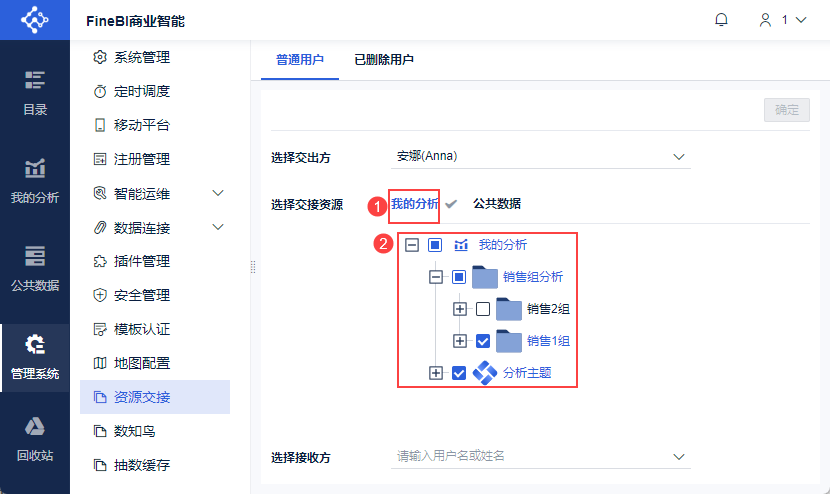The image size is (830, 494).
Task: Open the 目录 directory sidebar icon
Action: pyautogui.click(x=35, y=93)
